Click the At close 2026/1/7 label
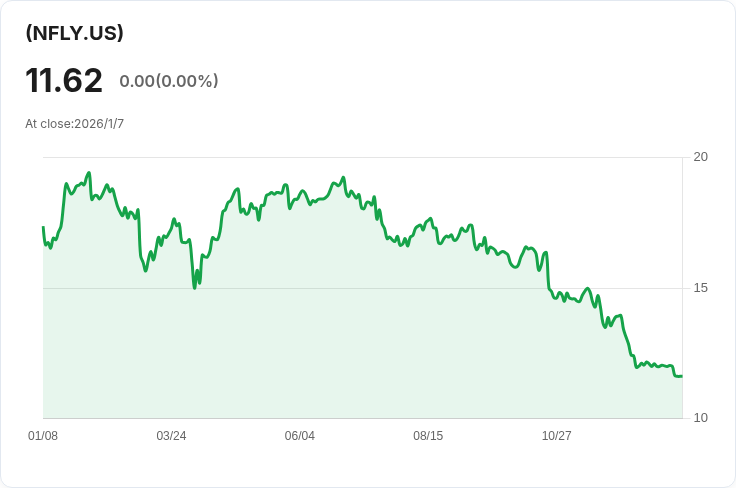 [74, 124]
